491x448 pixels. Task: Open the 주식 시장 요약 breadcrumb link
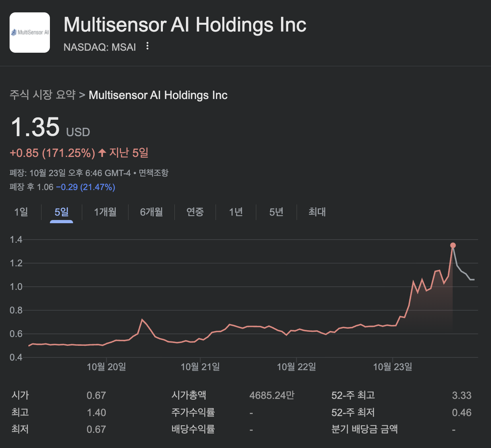coord(43,95)
